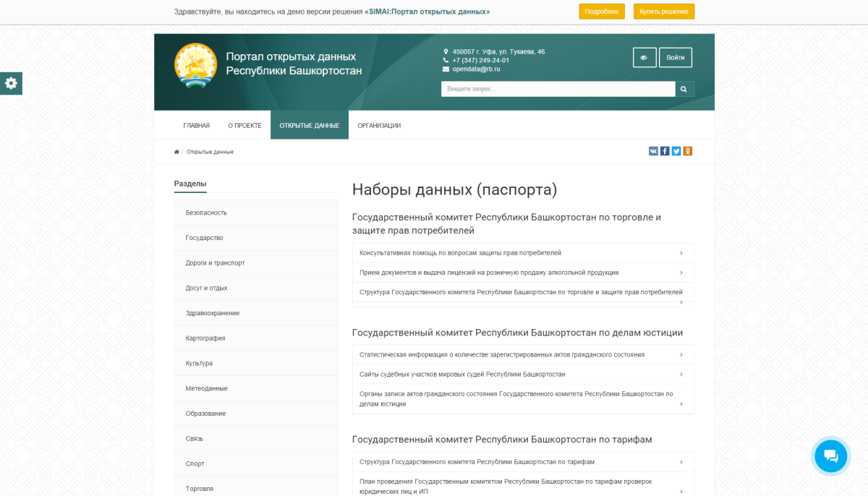Share the page on Twitter

(676, 151)
